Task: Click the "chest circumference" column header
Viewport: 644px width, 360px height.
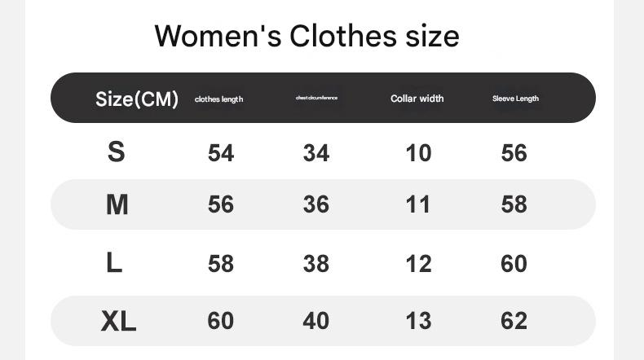Action: tap(316, 99)
